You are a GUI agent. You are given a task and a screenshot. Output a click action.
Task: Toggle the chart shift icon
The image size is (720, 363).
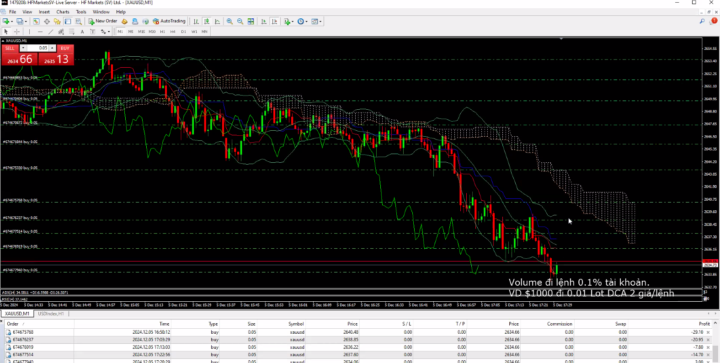click(274, 21)
